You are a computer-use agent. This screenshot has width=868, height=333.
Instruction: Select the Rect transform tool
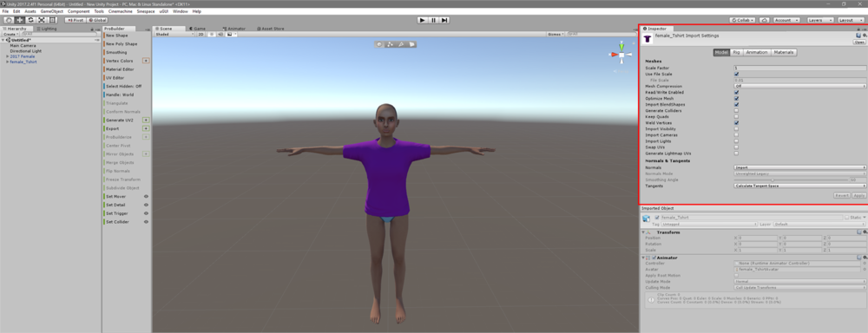[x=51, y=20]
